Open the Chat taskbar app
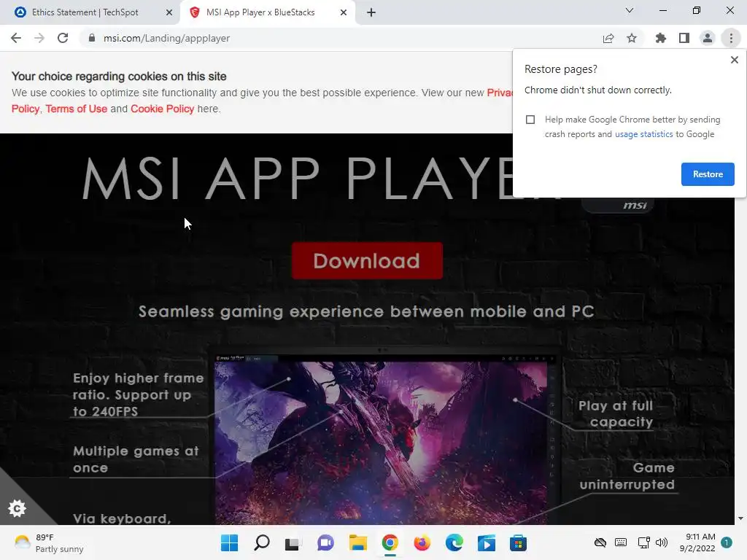Screen dimensions: 747x560 [325, 543]
